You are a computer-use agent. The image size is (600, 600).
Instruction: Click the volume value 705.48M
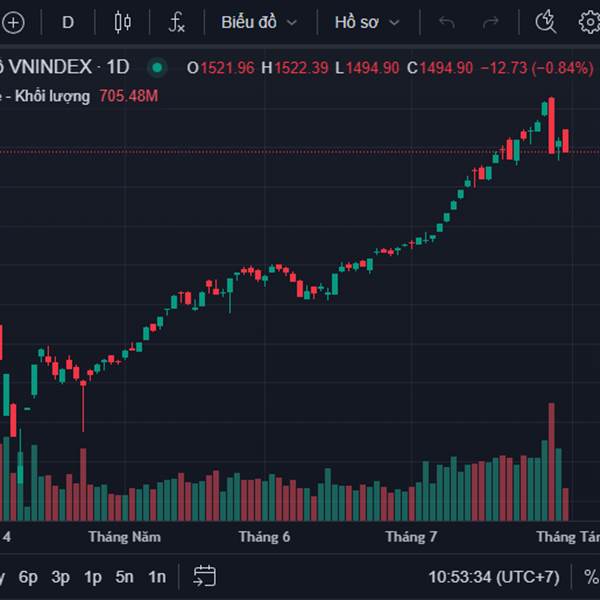pyautogui.click(x=129, y=96)
